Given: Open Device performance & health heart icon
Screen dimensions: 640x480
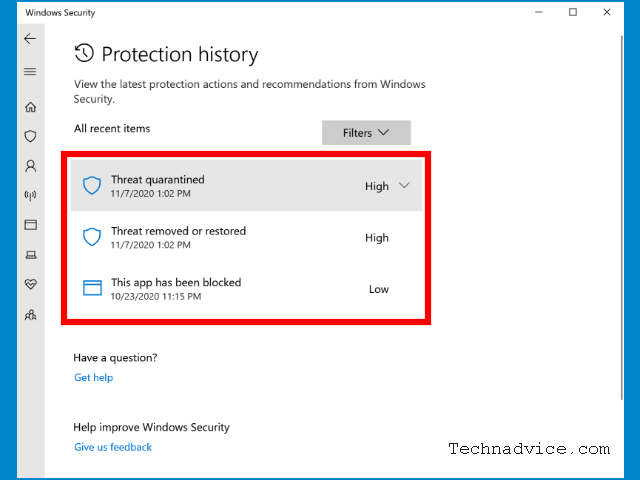Looking at the screenshot, I should pos(31,284).
